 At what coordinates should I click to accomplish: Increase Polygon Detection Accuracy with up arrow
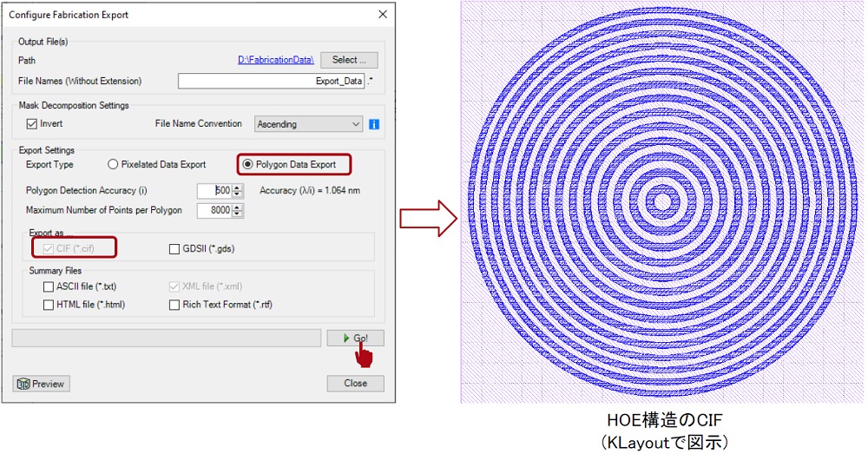(238, 188)
